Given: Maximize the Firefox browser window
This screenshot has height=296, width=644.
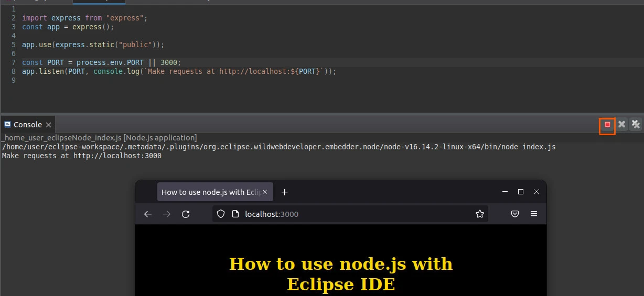Looking at the screenshot, I should tap(521, 192).
